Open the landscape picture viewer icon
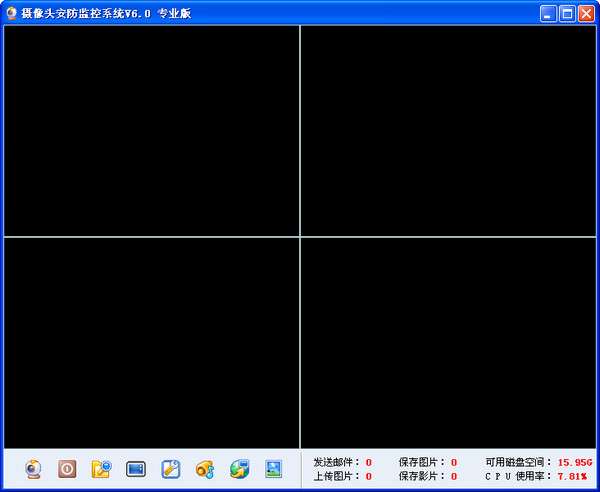Image resolution: width=600 pixels, height=492 pixels. (274, 469)
